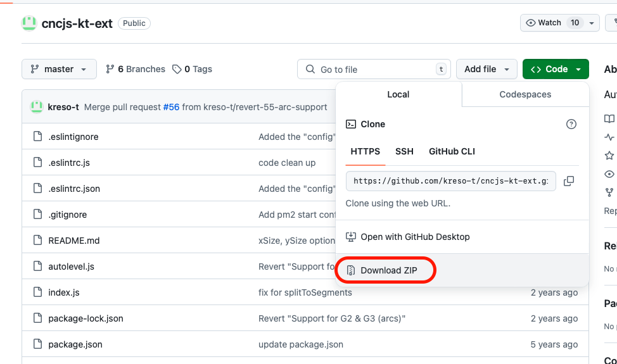The image size is (617, 364).
Task: View the 6 Branches link
Action: point(136,69)
